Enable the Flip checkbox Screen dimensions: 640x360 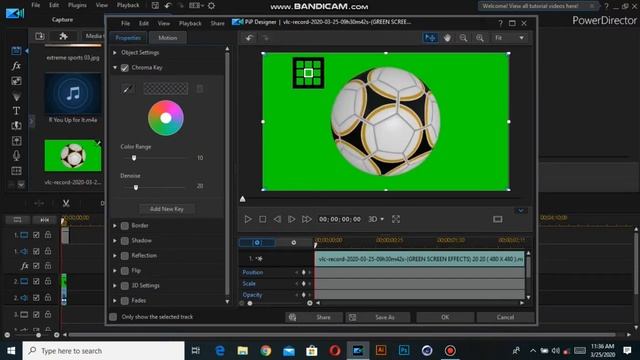click(x=125, y=271)
